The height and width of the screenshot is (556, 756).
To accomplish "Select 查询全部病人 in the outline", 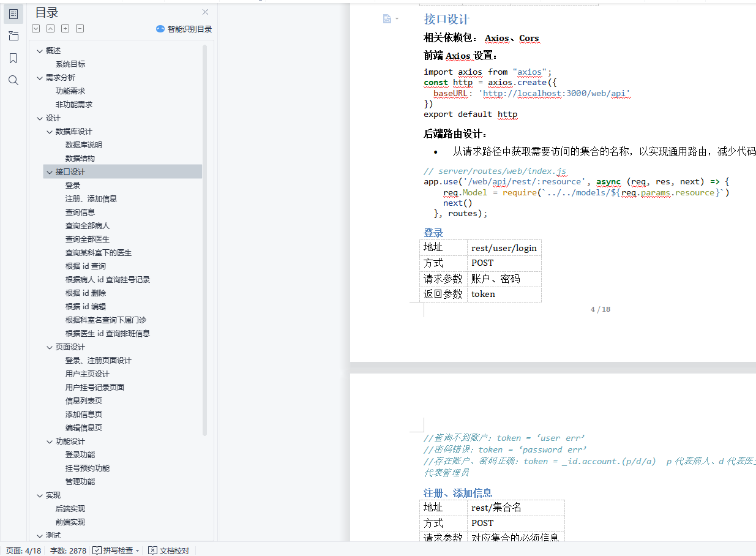I will pos(88,226).
